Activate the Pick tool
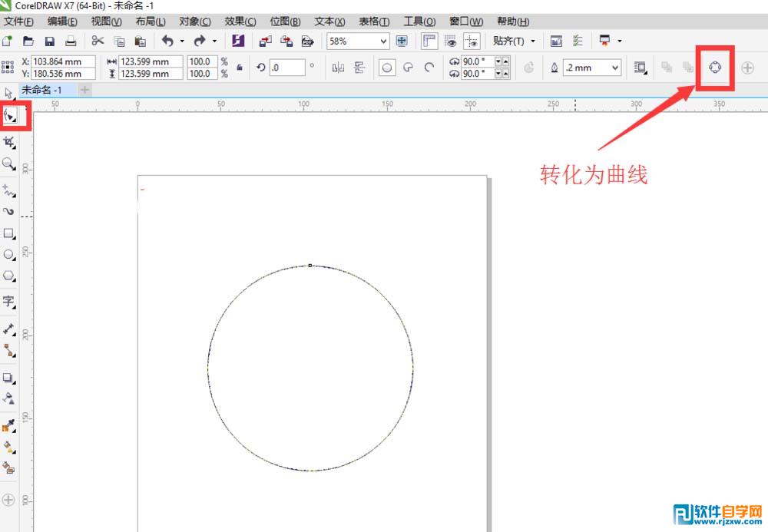Image resolution: width=768 pixels, height=532 pixels. point(9,92)
